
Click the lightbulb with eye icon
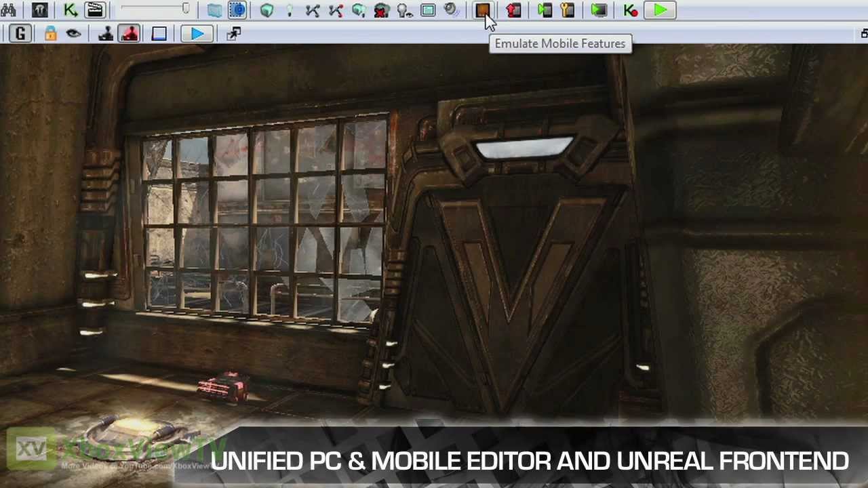click(x=405, y=10)
